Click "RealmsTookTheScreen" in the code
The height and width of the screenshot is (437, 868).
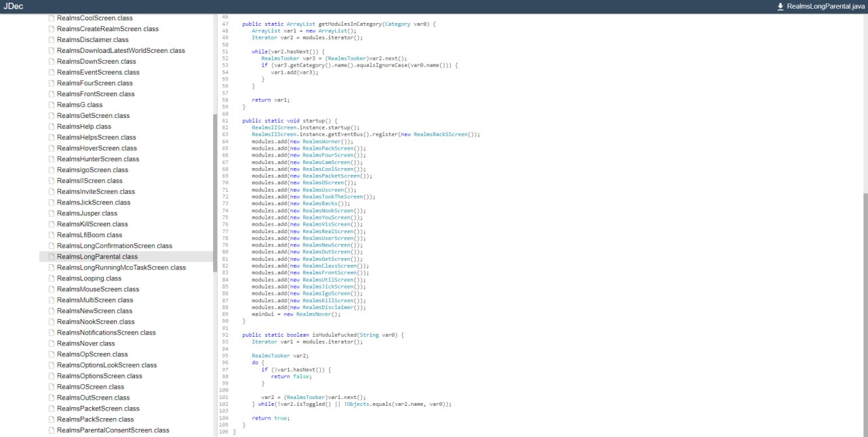pos(333,196)
